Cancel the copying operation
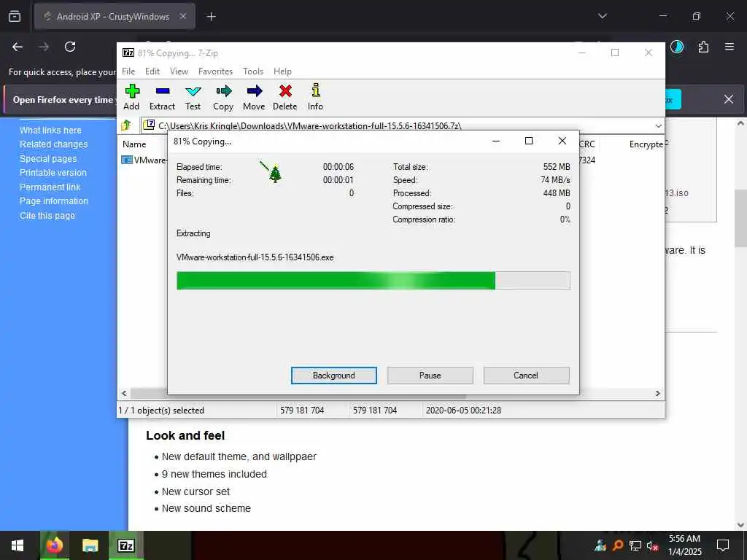 [526, 376]
